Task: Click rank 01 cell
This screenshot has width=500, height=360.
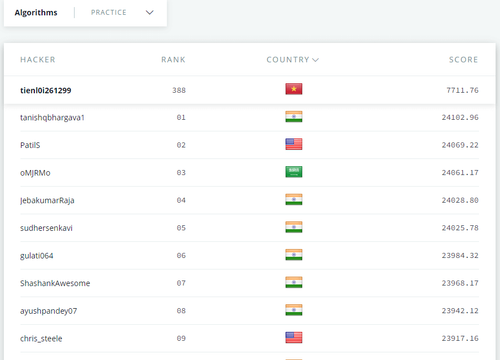Action: (x=181, y=117)
